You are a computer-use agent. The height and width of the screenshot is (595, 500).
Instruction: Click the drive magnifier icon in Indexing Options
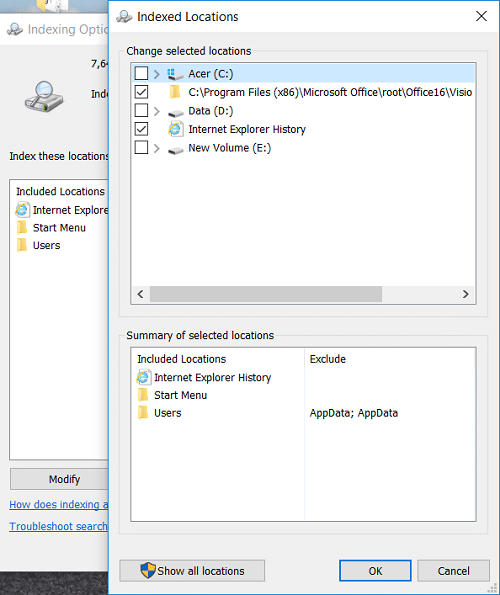click(x=44, y=97)
